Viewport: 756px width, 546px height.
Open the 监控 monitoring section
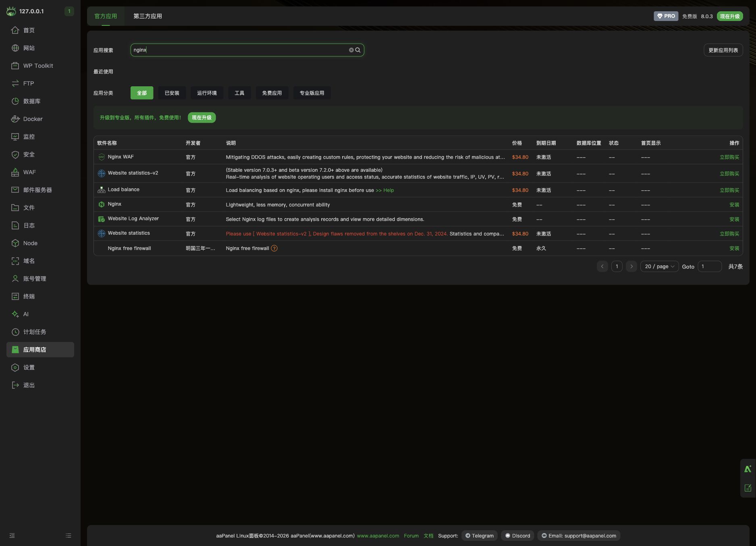40,137
